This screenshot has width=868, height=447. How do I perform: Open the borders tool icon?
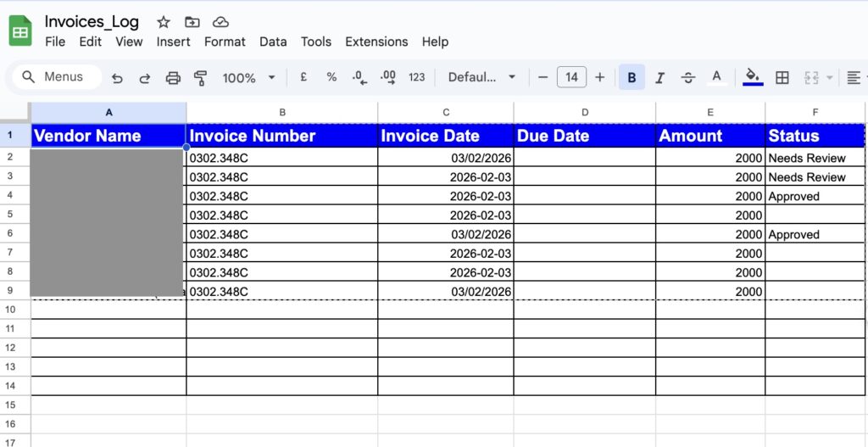pos(782,77)
